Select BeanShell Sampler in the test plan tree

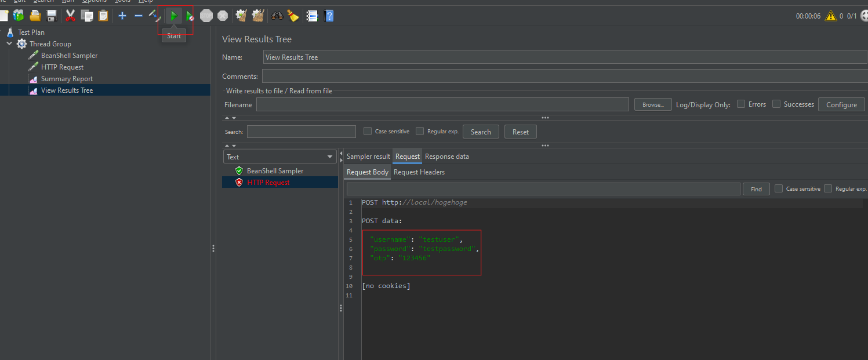pos(69,56)
